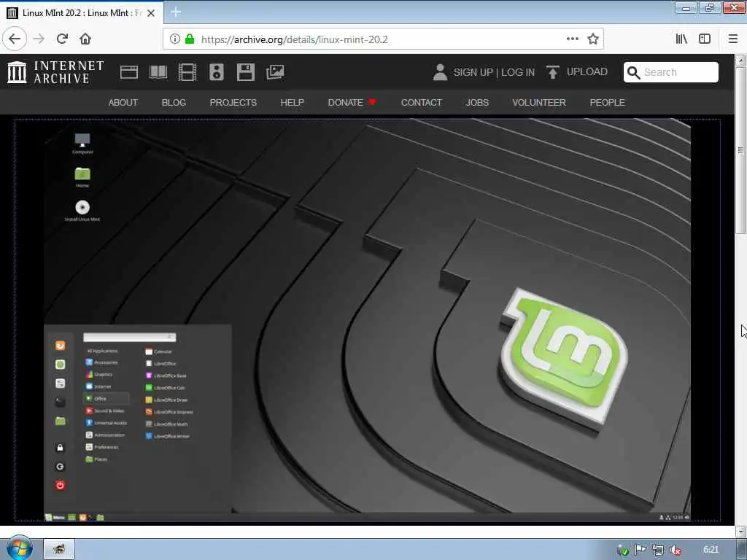Click the scrollbar down arrow

click(740, 531)
